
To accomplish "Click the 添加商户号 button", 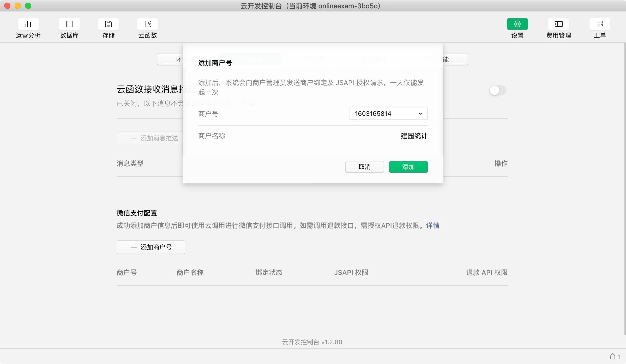I will [151, 247].
